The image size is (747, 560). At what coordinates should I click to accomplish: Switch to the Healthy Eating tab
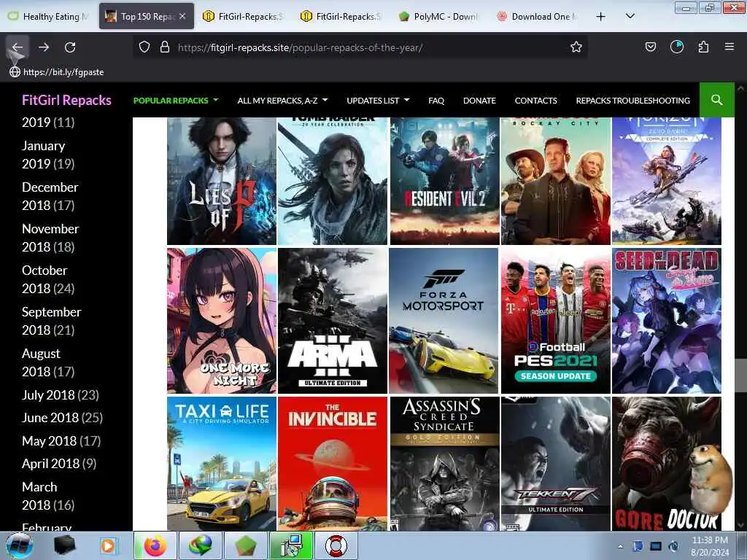pyautogui.click(x=47, y=17)
